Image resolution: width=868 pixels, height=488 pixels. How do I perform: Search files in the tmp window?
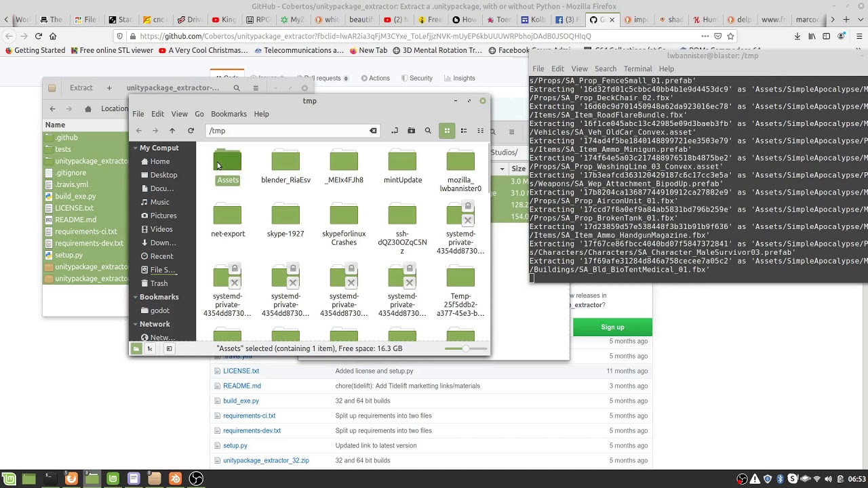click(x=428, y=131)
